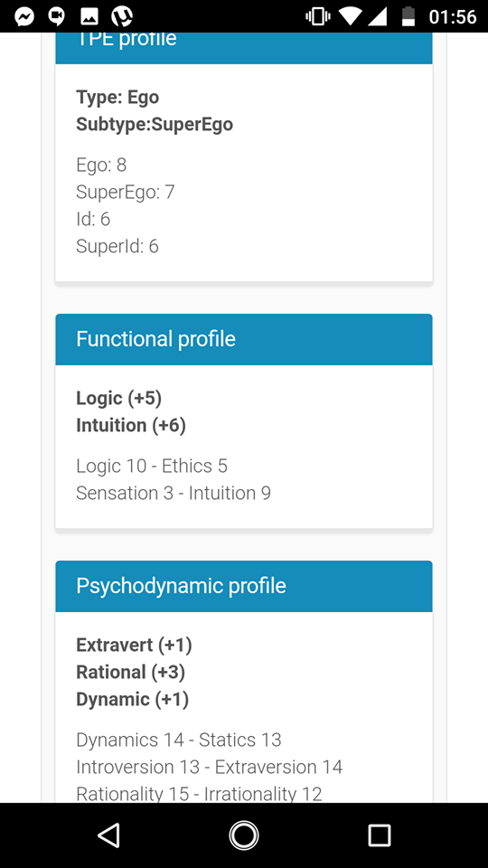Tap the Android back navigation button
The height and width of the screenshot is (868, 488).
coord(108,835)
